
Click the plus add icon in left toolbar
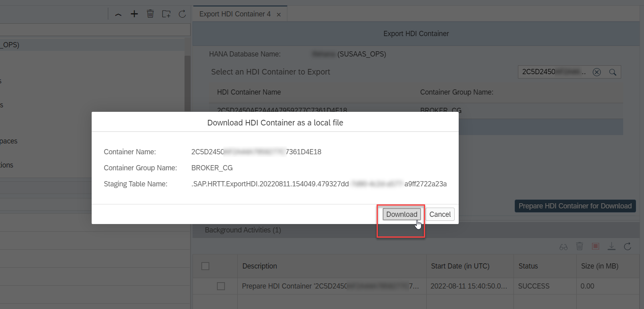point(134,14)
